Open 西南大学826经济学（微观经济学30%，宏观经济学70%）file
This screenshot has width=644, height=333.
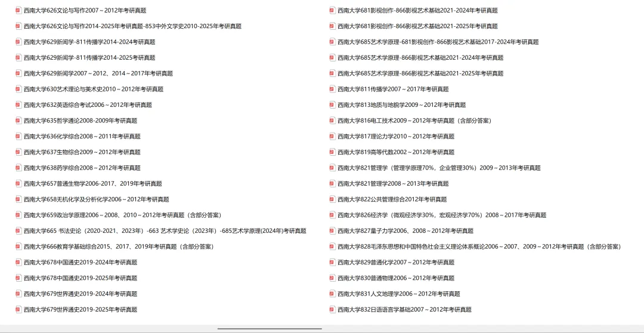coord(442,215)
